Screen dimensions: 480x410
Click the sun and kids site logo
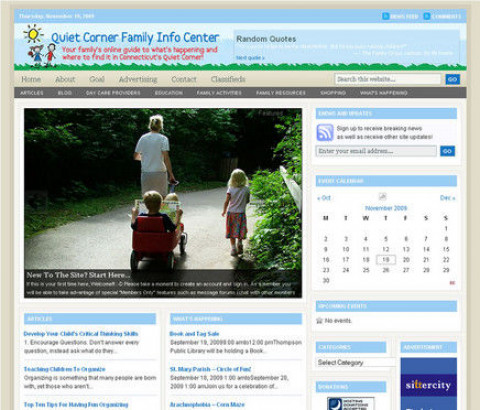37,46
